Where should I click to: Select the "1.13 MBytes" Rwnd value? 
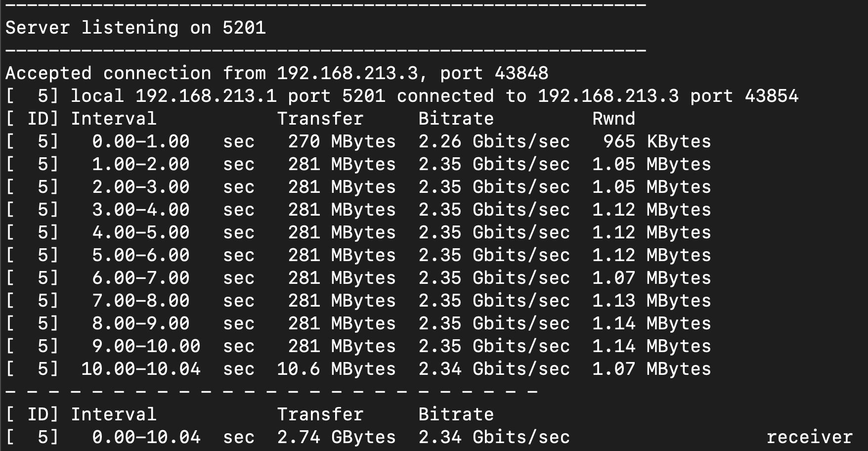point(651,301)
